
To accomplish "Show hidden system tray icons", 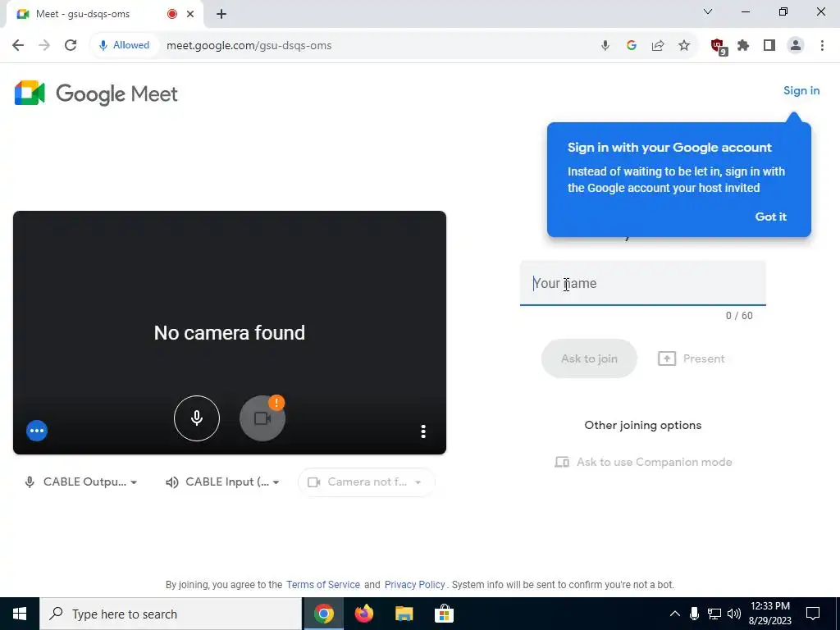I will 675,614.
